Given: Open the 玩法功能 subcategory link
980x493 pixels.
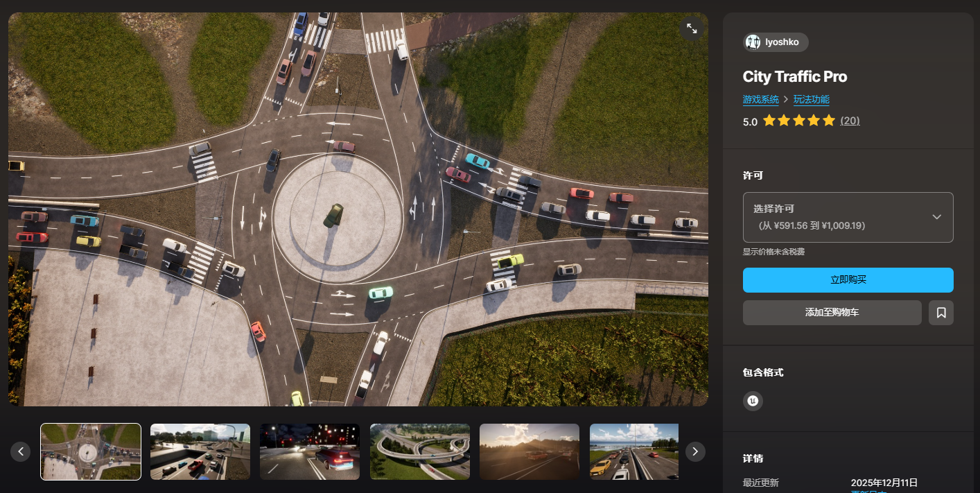Looking at the screenshot, I should (x=812, y=100).
